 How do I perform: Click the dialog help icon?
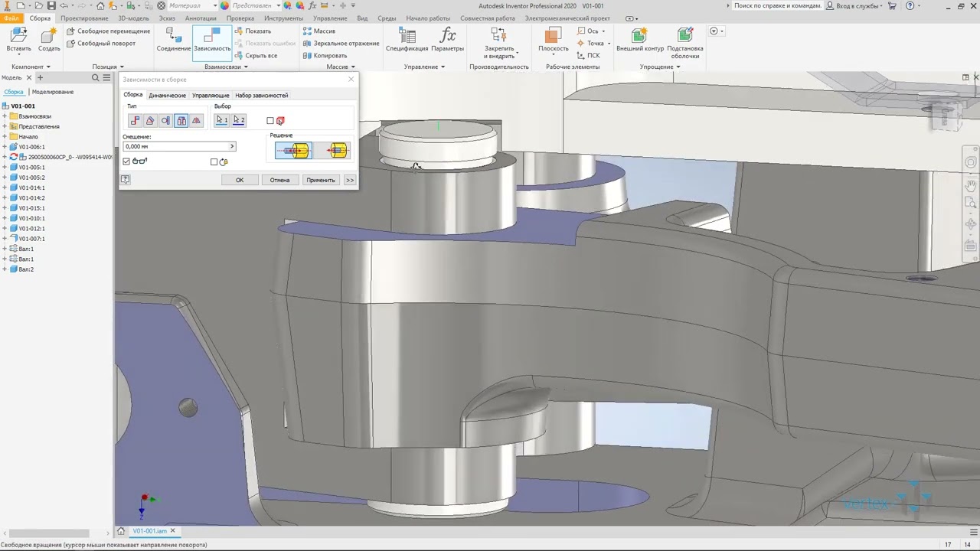click(126, 180)
